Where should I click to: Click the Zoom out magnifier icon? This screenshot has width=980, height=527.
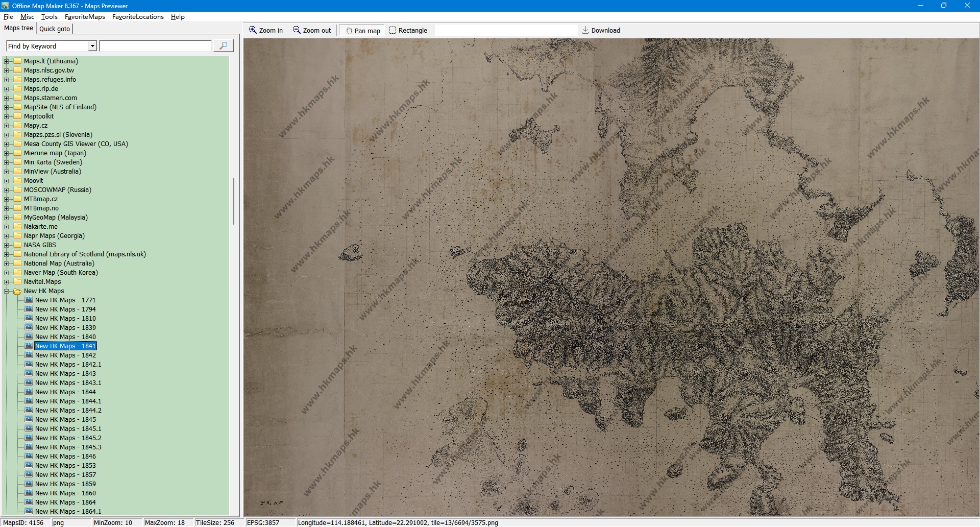coord(297,30)
